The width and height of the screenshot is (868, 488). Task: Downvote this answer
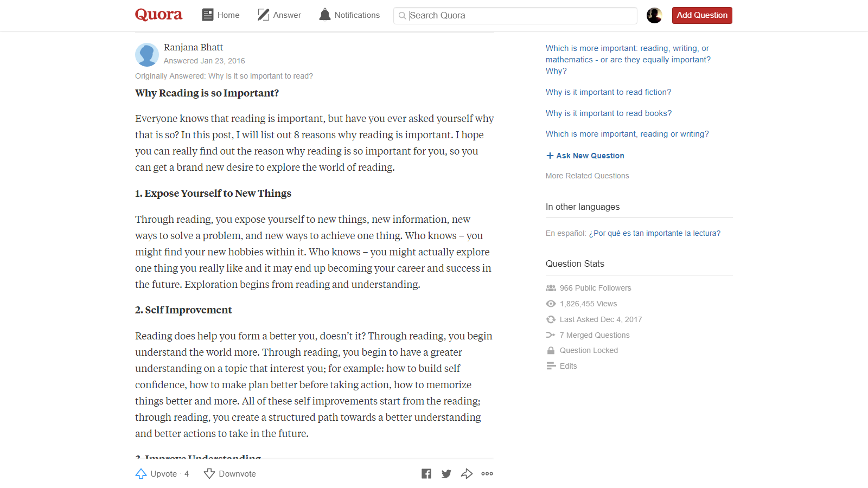230,474
